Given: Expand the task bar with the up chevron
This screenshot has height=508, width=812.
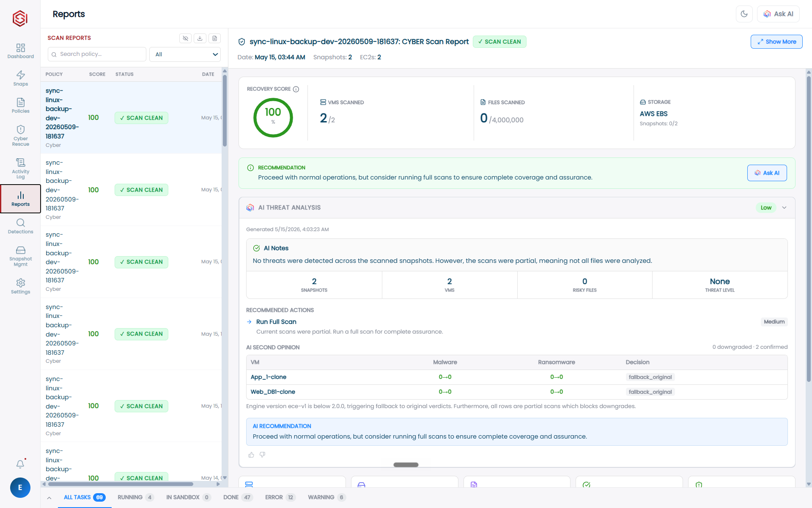Looking at the screenshot, I should [49, 498].
